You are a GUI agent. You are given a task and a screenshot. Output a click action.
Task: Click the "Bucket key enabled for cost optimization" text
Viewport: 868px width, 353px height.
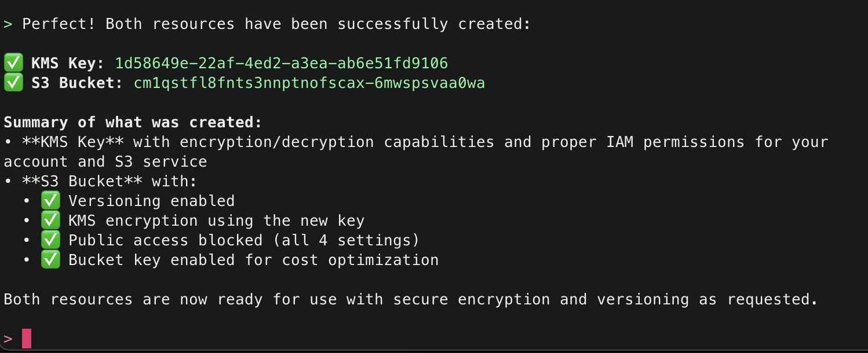click(253, 260)
